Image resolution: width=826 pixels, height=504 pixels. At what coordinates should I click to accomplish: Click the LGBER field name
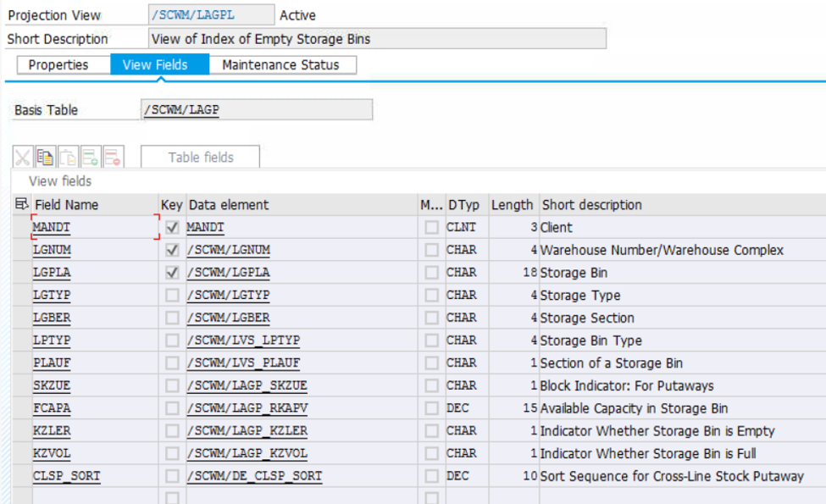coord(52,318)
